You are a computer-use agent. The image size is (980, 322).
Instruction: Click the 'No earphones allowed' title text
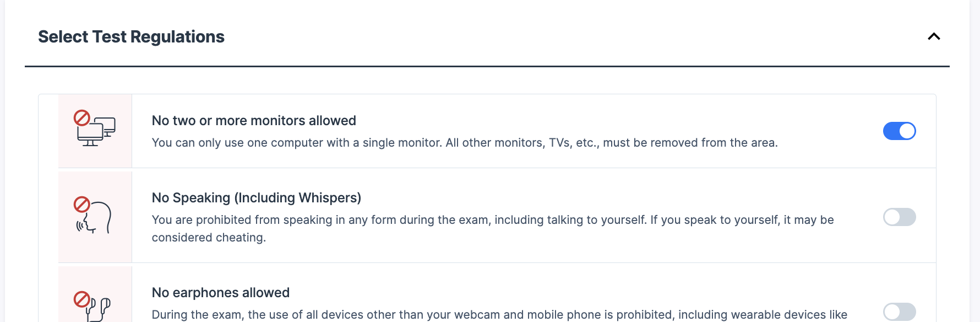221,293
